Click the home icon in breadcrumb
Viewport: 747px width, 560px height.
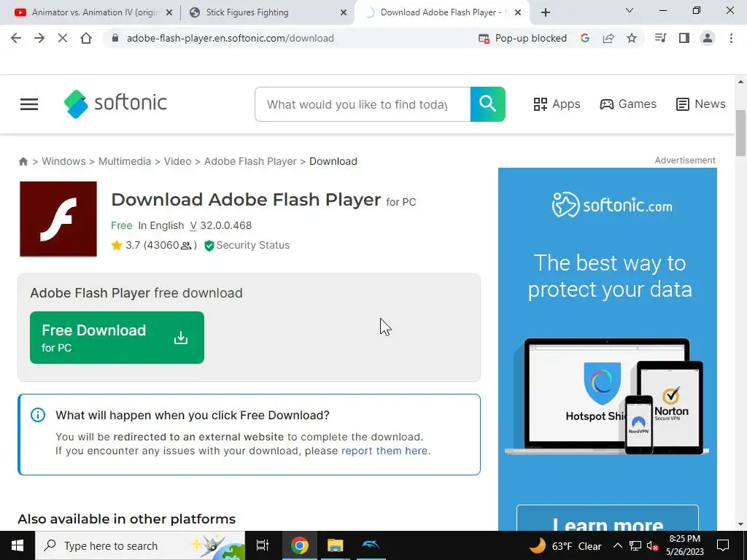(x=23, y=161)
